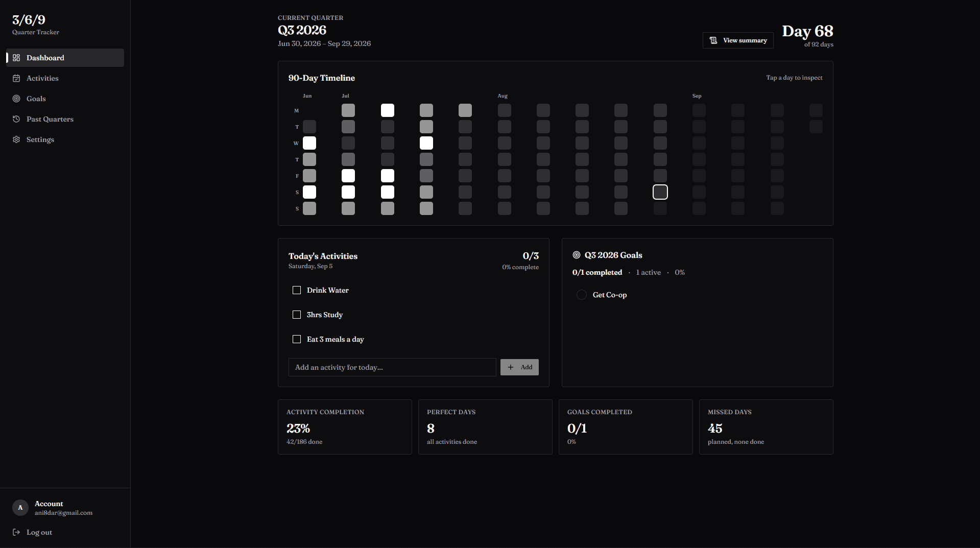
Task: Select the Dashboard label in sidebar
Action: click(x=45, y=58)
